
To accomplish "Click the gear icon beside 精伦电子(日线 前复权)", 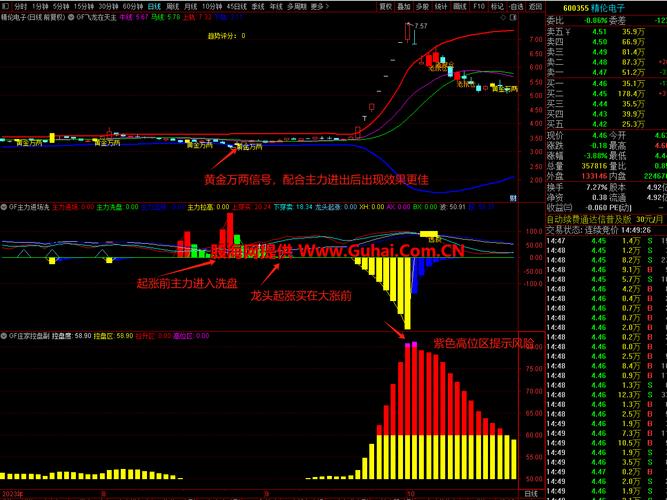I will (75, 17).
